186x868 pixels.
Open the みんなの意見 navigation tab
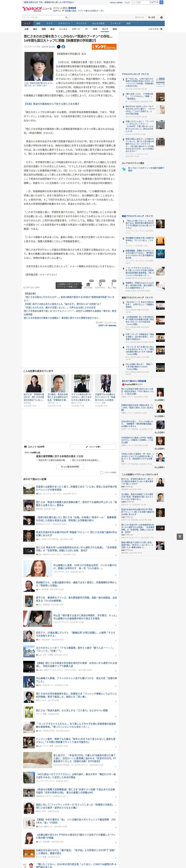[98, 23]
